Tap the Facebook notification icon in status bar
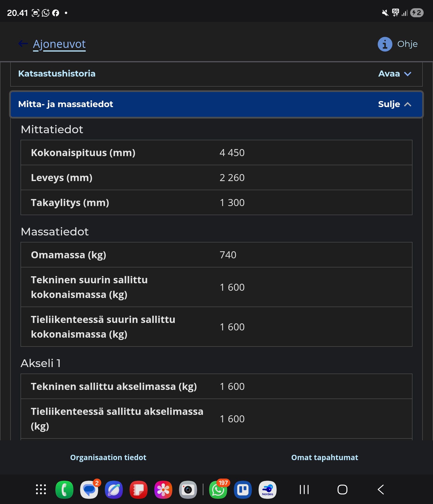433x504 pixels. (x=56, y=13)
